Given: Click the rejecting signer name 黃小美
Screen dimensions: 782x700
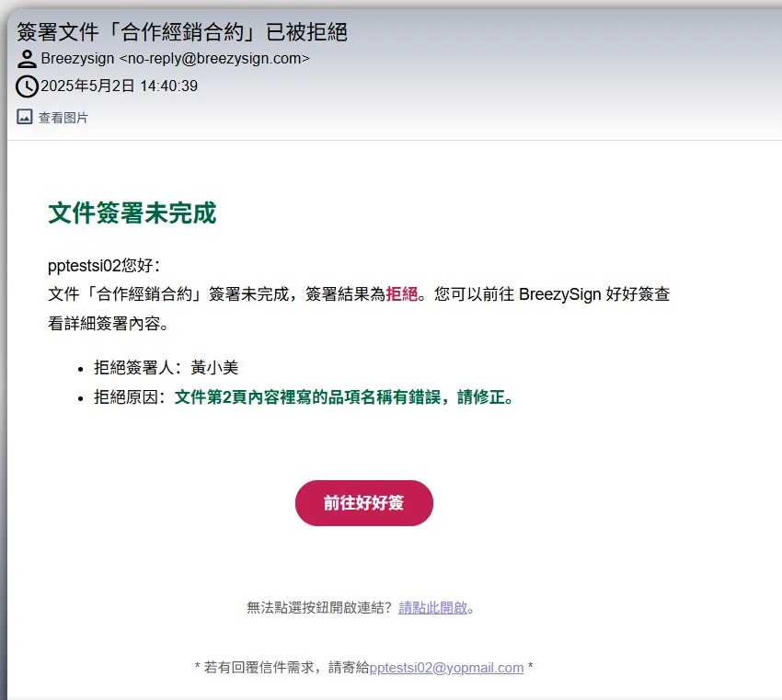Looking at the screenshot, I should click(214, 367).
